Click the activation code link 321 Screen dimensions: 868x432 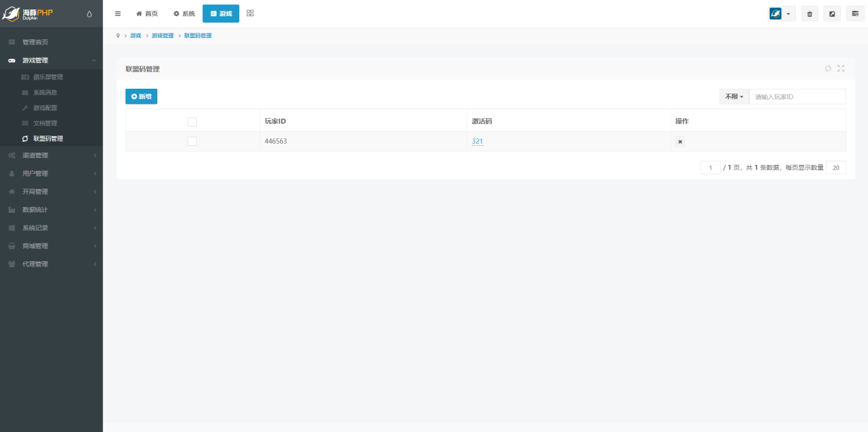pyautogui.click(x=477, y=141)
